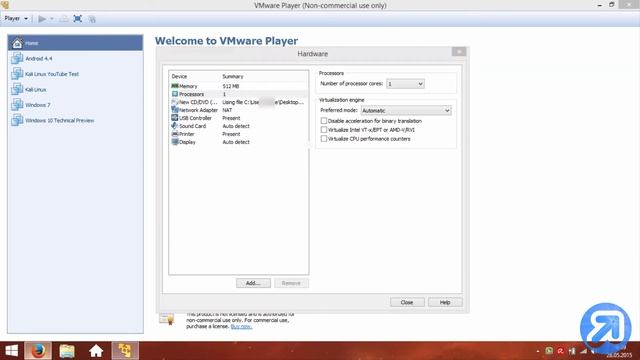This screenshot has width=640, height=360.
Task: Toggle Disable acceleration for binary translation
Action: tap(324, 121)
